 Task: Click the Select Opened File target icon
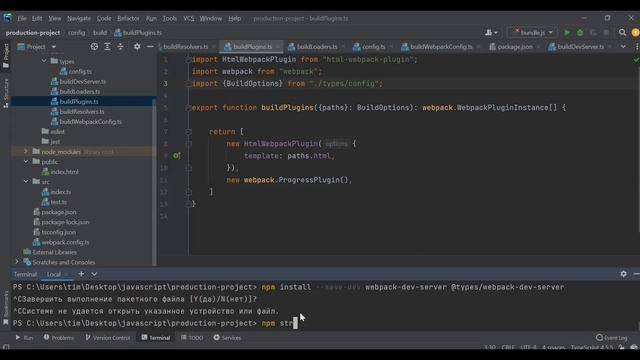pos(94,47)
